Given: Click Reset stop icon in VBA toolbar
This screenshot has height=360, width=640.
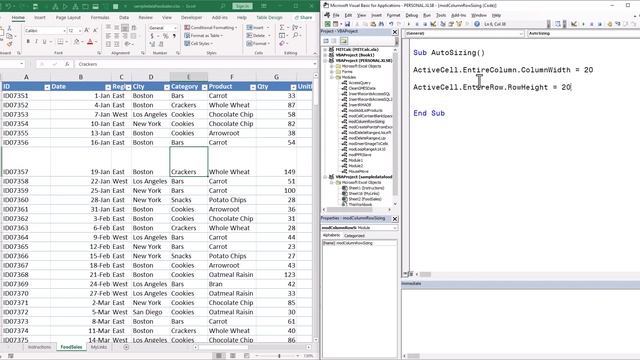Looking at the screenshot, I should pyautogui.click(x=425, y=24).
